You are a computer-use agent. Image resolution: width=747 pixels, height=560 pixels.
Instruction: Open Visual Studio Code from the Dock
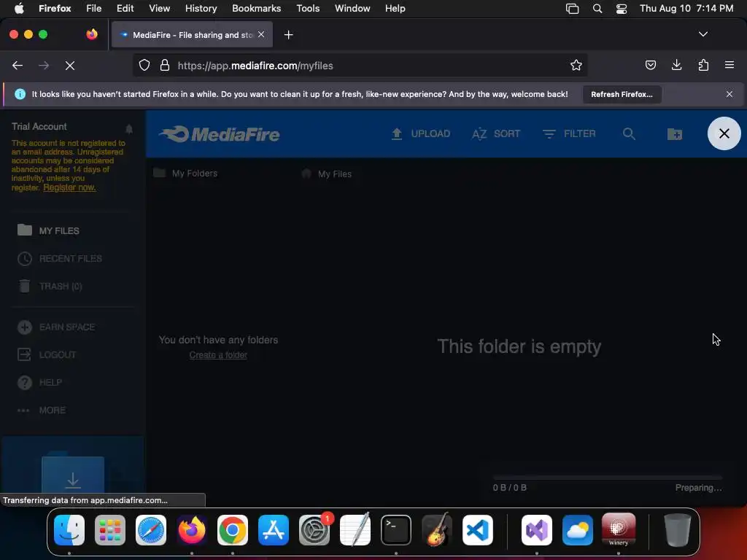point(477,530)
